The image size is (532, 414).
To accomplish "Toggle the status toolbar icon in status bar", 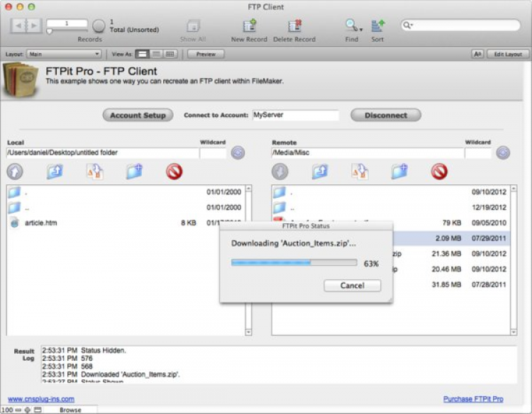I will tap(38, 410).
